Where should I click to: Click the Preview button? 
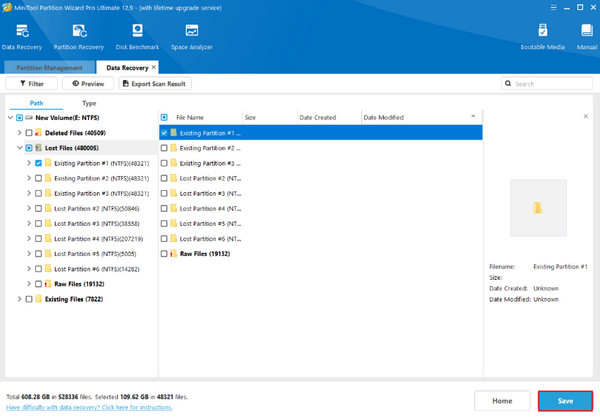(88, 83)
